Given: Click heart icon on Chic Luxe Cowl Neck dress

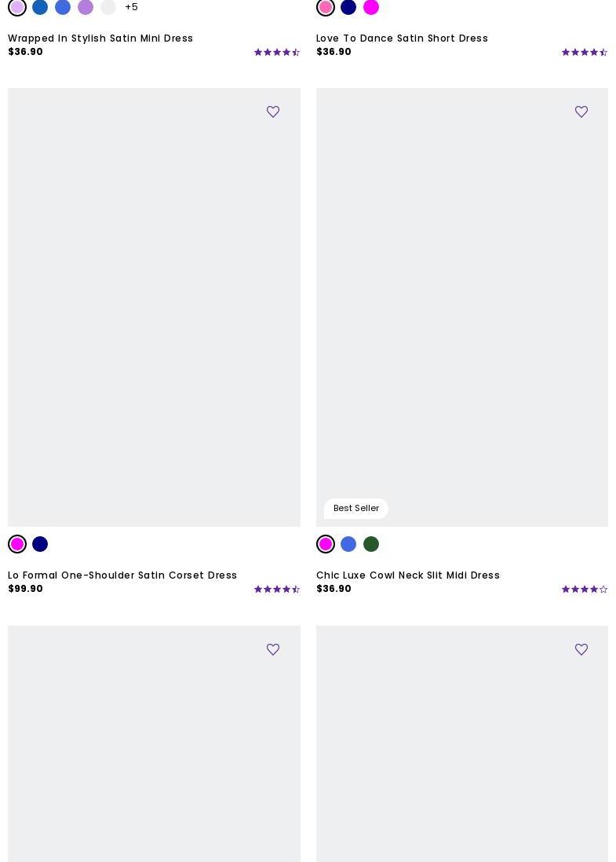Looking at the screenshot, I should [x=581, y=112].
